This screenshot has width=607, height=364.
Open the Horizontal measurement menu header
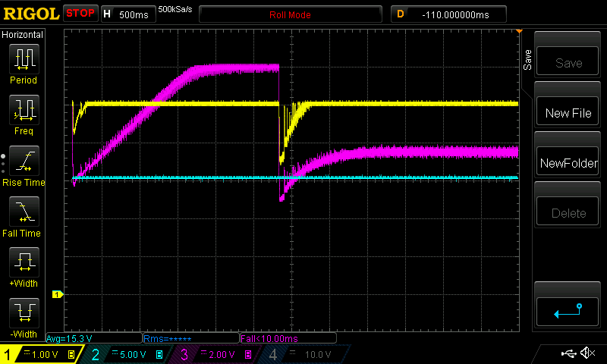pyautogui.click(x=23, y=35)
